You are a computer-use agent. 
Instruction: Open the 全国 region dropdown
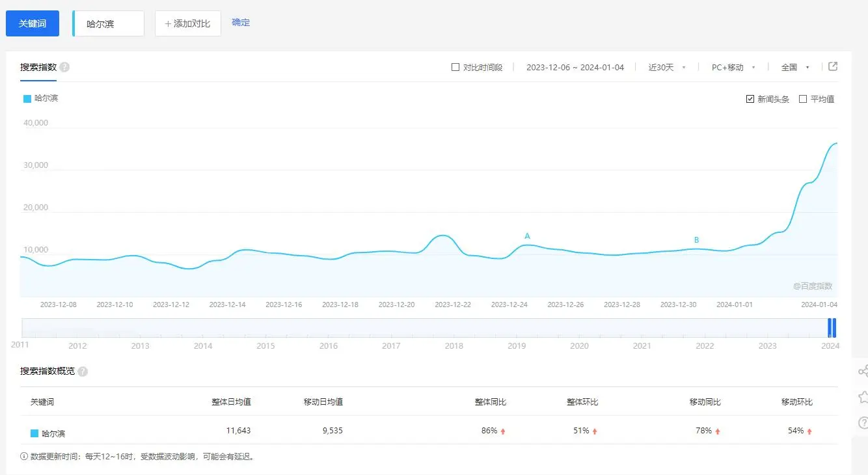(794, 68)
